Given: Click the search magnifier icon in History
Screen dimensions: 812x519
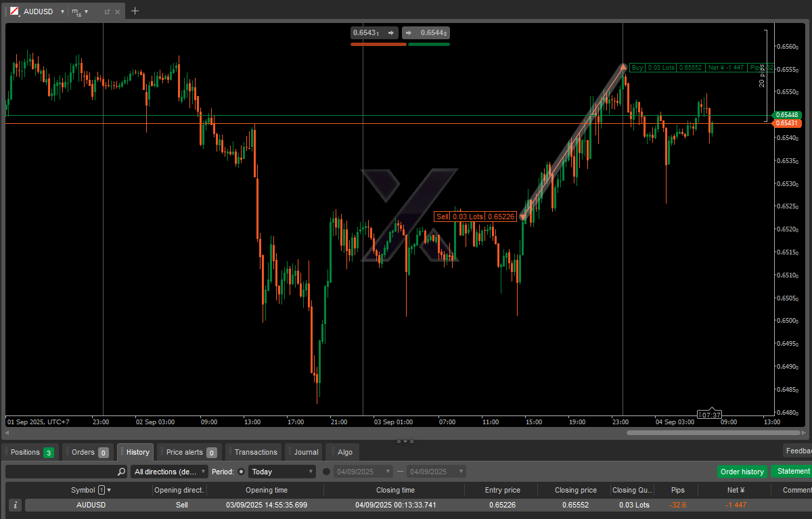Looking at the screenshot, I should coord(121,472).
